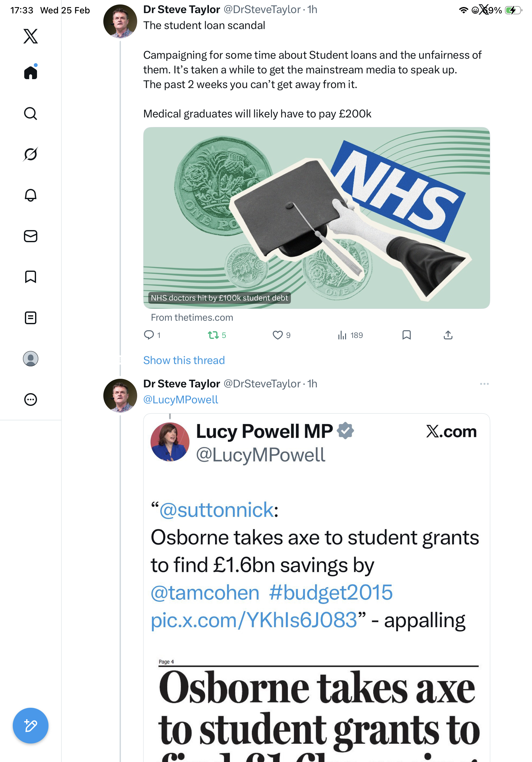Open the @LucyMPowell mention link
Viewport: 532px width, 762px height.
click(x=181, y=400)
